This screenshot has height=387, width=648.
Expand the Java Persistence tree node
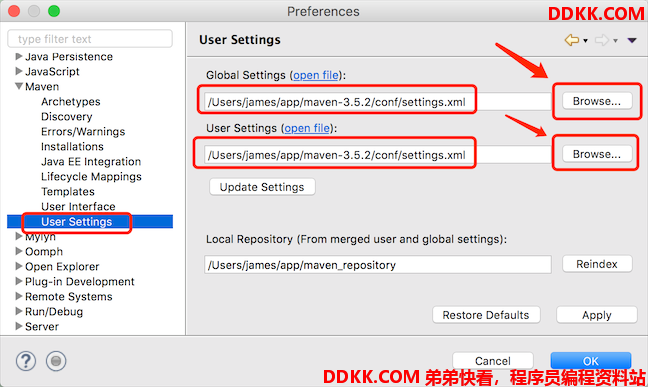(x=19, y=56)
